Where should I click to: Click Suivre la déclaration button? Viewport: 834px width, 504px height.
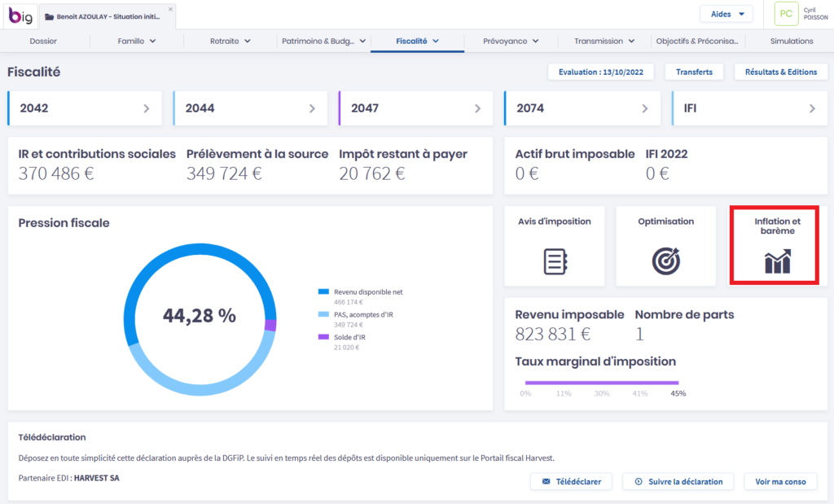click(678, 481)
